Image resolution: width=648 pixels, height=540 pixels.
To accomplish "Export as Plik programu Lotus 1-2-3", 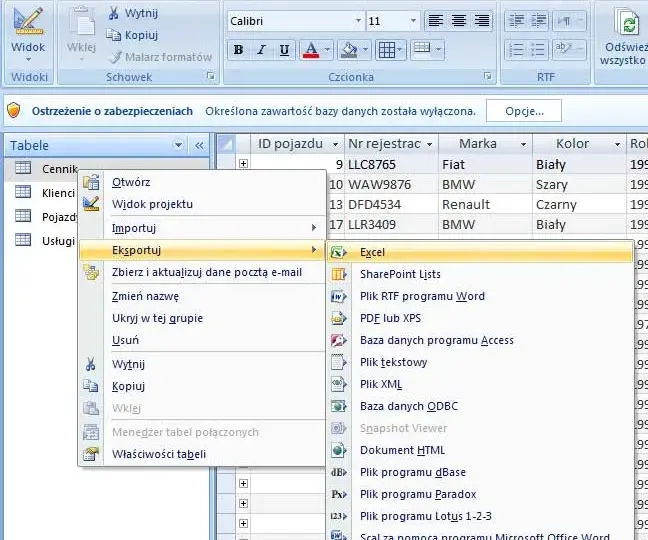I will (480, 516).
